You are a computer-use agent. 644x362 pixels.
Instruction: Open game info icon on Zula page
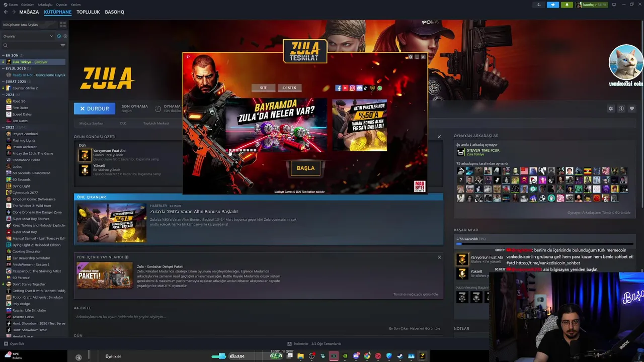click(621, 109)
